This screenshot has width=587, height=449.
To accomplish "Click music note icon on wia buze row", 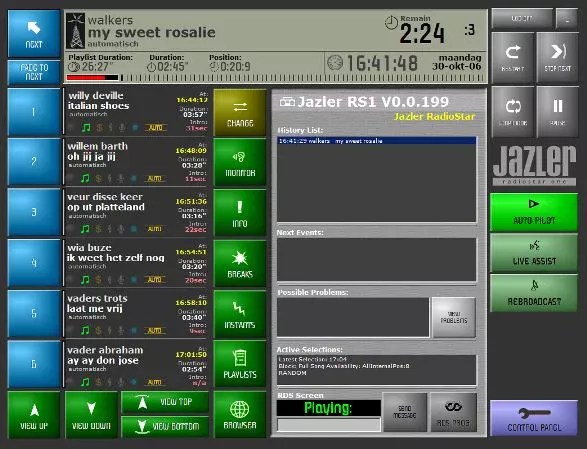I will 86,279.
